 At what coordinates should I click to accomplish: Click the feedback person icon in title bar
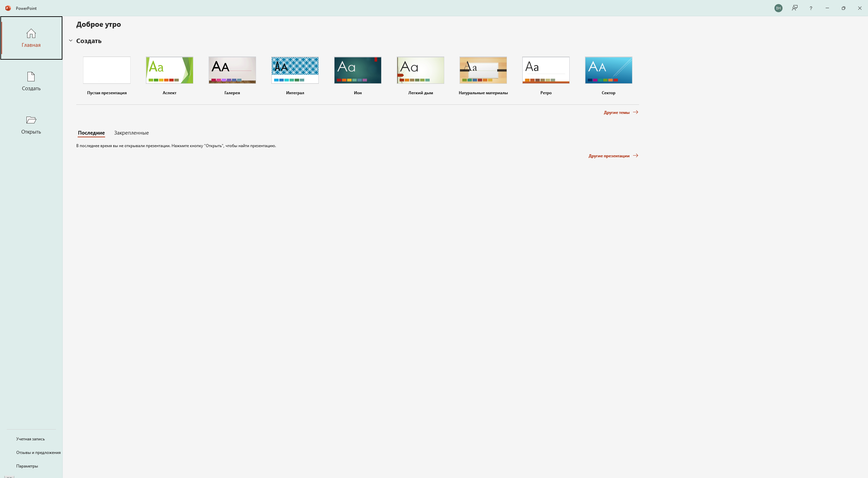pyautogui.click(x=794, y=8)
